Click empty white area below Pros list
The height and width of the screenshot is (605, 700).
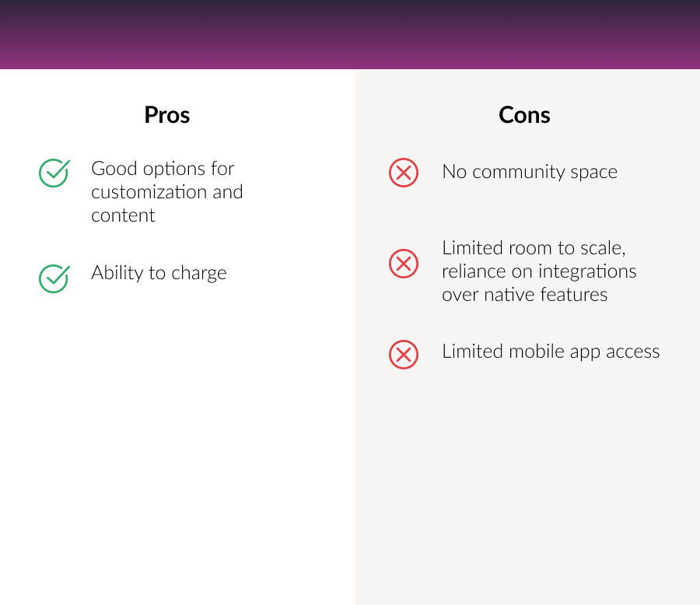click(x=177, y=451)
